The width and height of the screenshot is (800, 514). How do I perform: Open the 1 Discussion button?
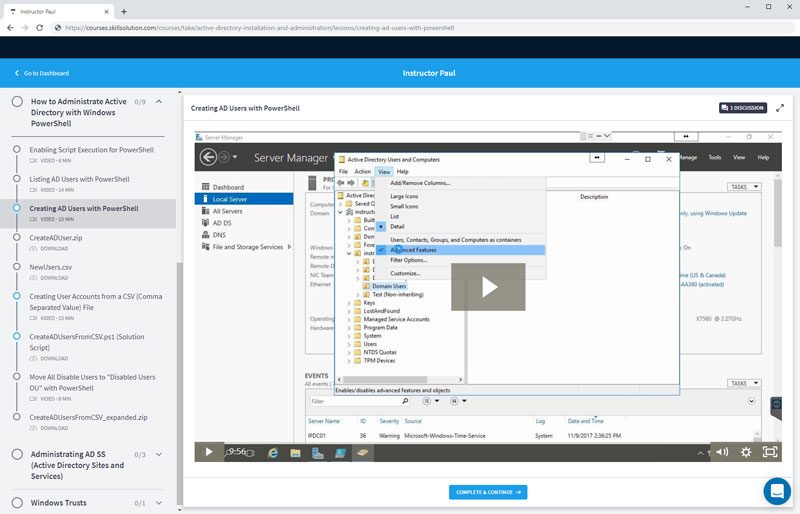tap(743, 108)
